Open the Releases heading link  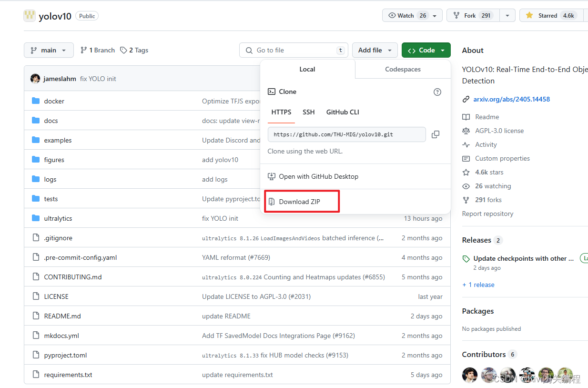(x=476, y=240)
